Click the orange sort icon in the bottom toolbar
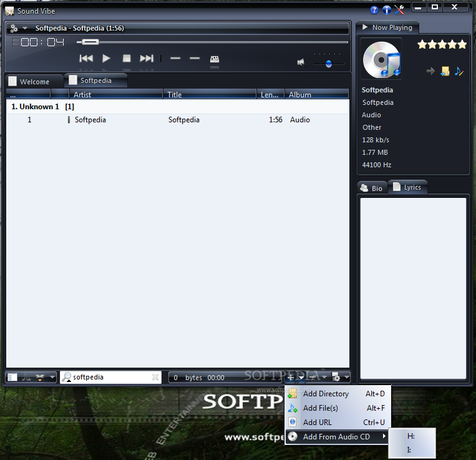 tap(40, 378)
